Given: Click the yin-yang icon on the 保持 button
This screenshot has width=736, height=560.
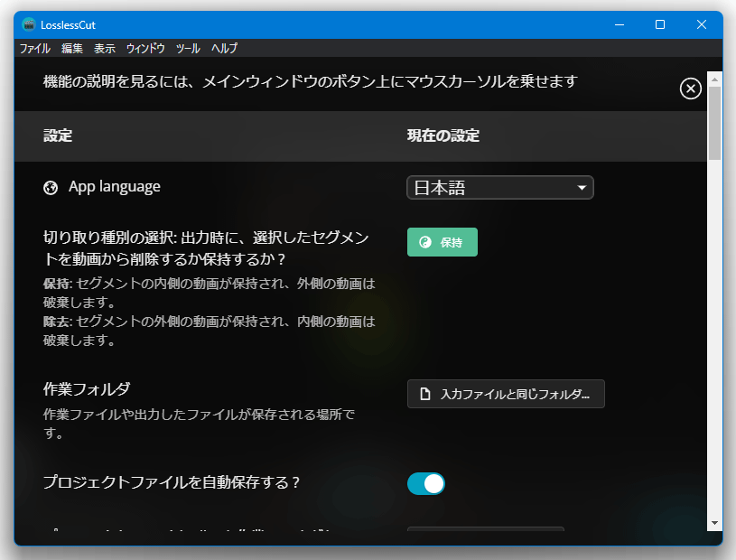Looking at the screenshot, I should [x=424, y=242].
